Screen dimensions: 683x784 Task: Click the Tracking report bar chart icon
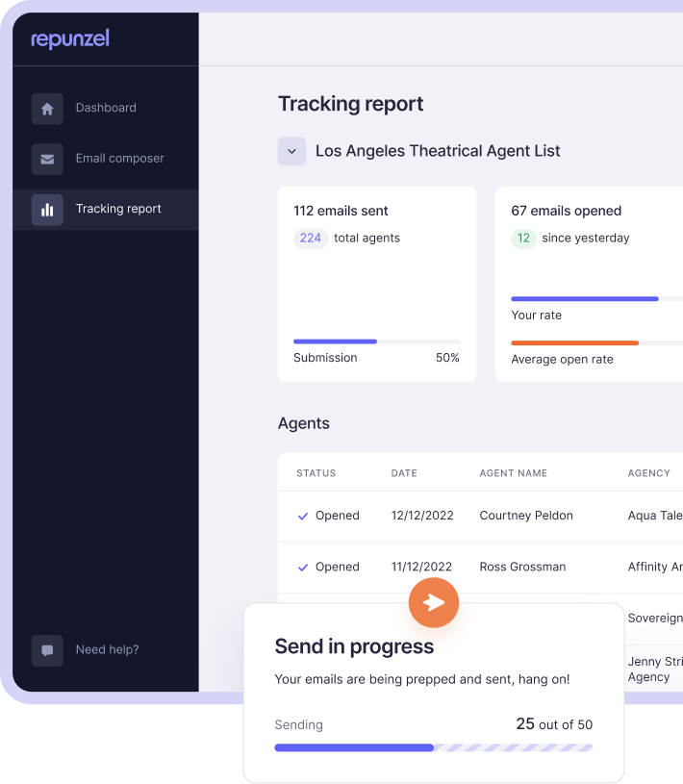(x=47, y=210)
